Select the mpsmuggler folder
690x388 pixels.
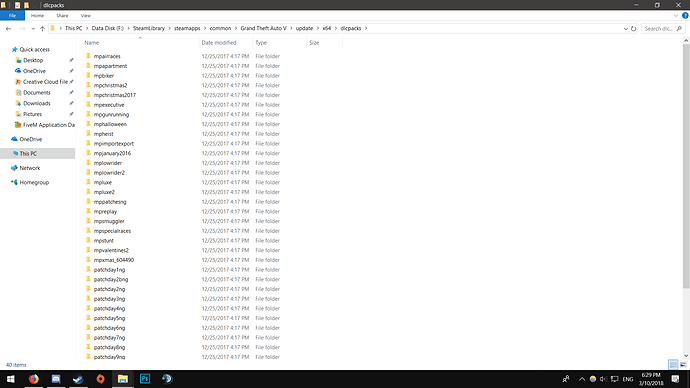(109, 221)
